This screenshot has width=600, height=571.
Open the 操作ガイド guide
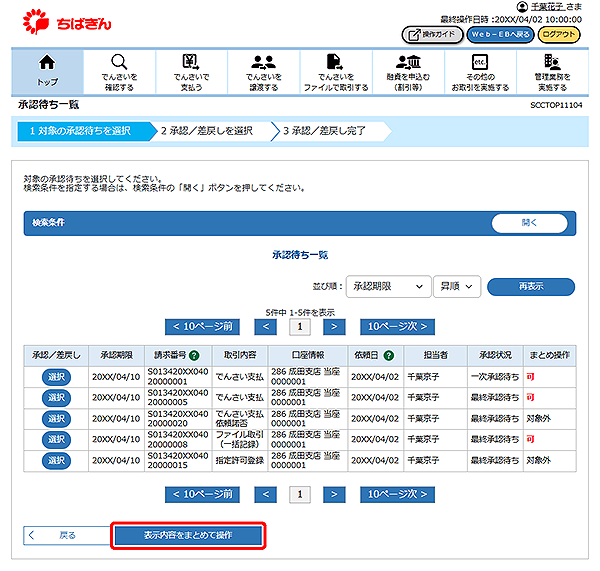432,35
